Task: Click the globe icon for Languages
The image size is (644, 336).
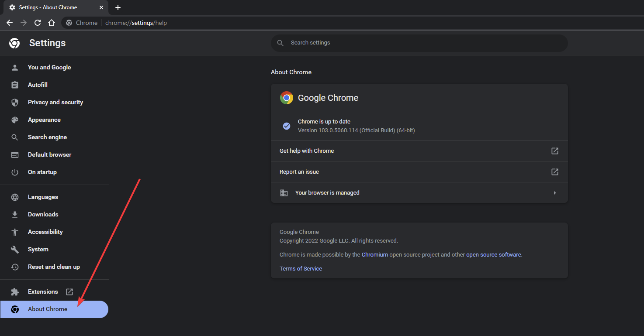Action: click(x=15, y=197)
